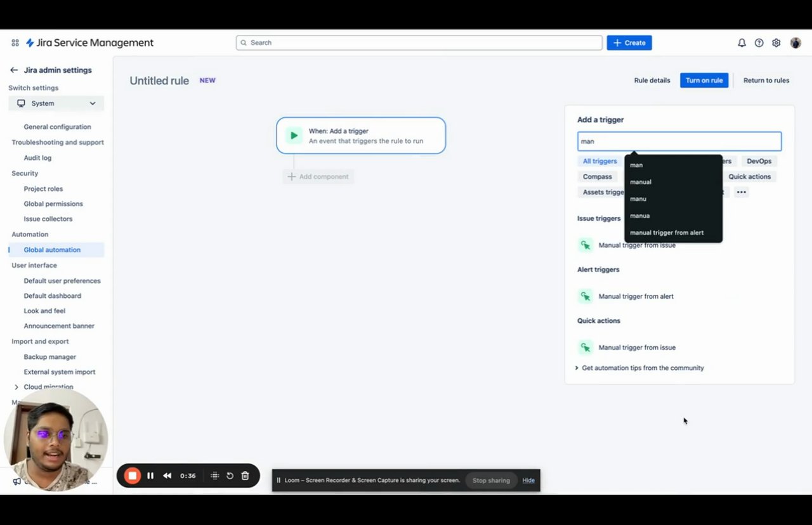The height and width of the screenshot is (525, 812).
Task: Click the Create button
Action: pyautogui.click(x=629, y=43)
